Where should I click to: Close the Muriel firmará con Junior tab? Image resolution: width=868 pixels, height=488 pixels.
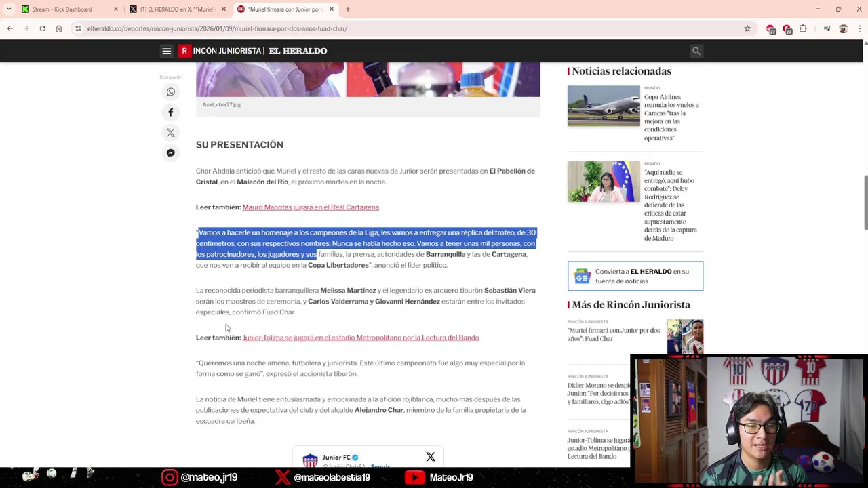pos(331,9)
